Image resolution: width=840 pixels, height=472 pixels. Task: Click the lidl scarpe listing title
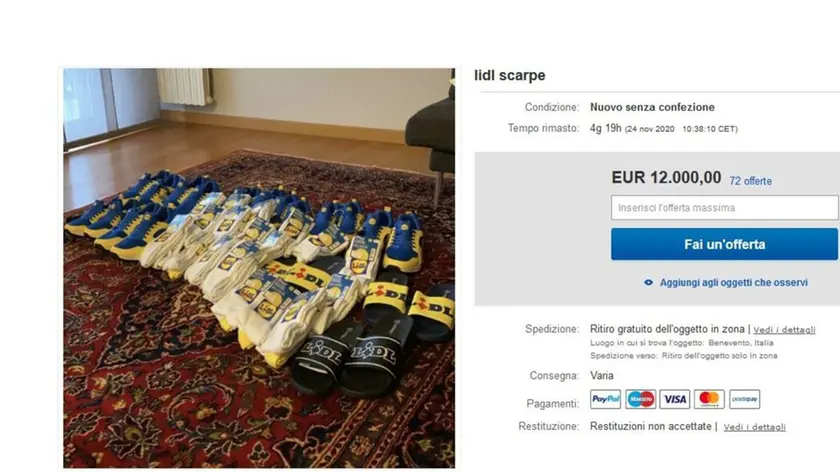coord(509,76)
